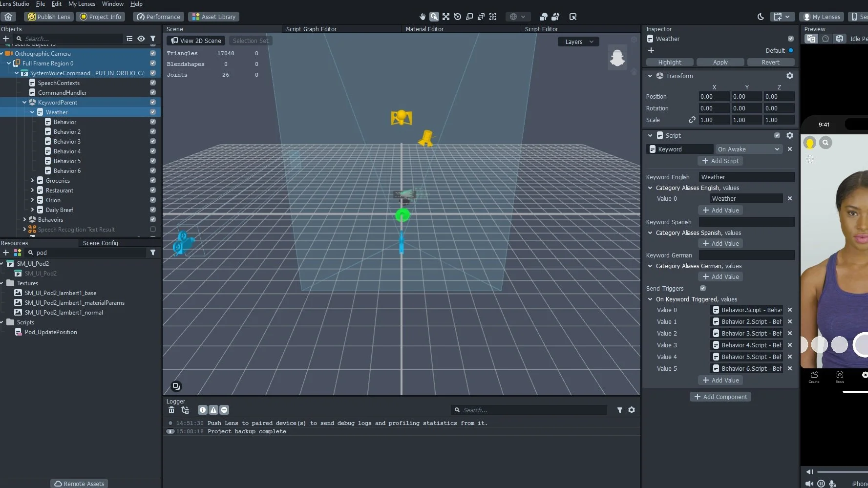Open Transform component settings gear
This screenshot has width=868, height=488.
pyautogui.click(x=790, y=76)
